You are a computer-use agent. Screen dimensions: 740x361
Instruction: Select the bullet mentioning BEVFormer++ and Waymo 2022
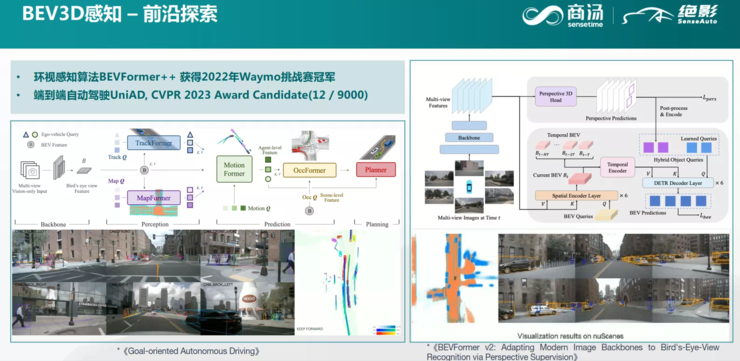185,77
